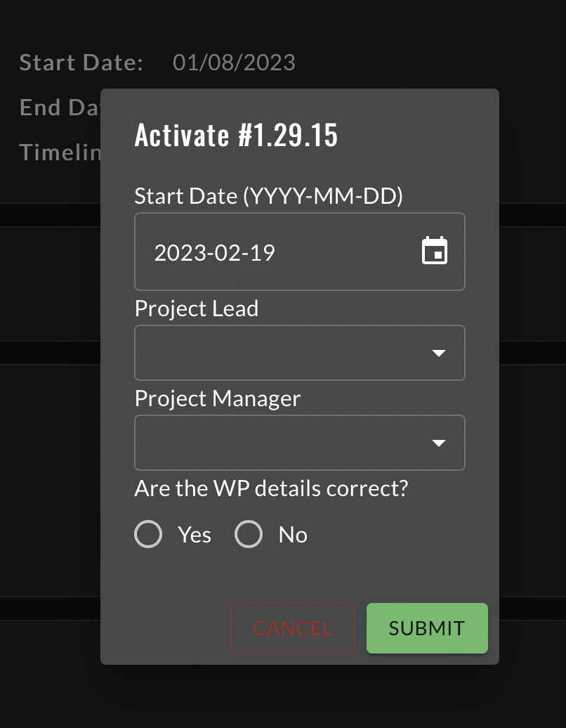This screenshot has height=728, width=566.
Task: Click the Start Date input field
Action: click(x=281, y=251)
